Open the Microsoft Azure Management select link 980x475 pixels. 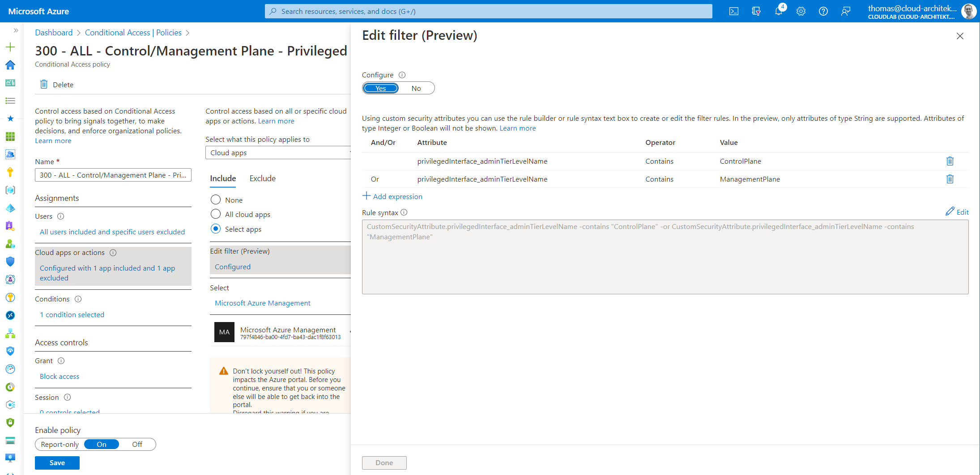click(263, 303)
